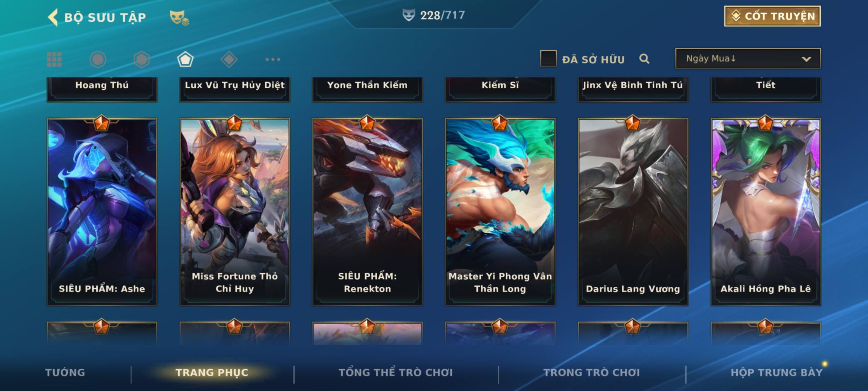868x391 pixels.
Task: Switch to Tổng Thể Trò Chơi tab
Action: [x=396, y=373]
